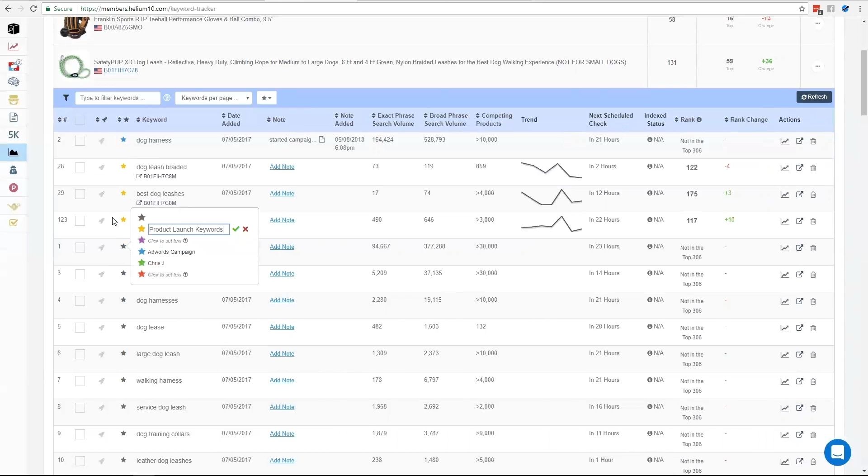The width and height of the screenshot is (868, 476).
Task: Click the Product Launch Keywords text field
Action: pos(189,229)
